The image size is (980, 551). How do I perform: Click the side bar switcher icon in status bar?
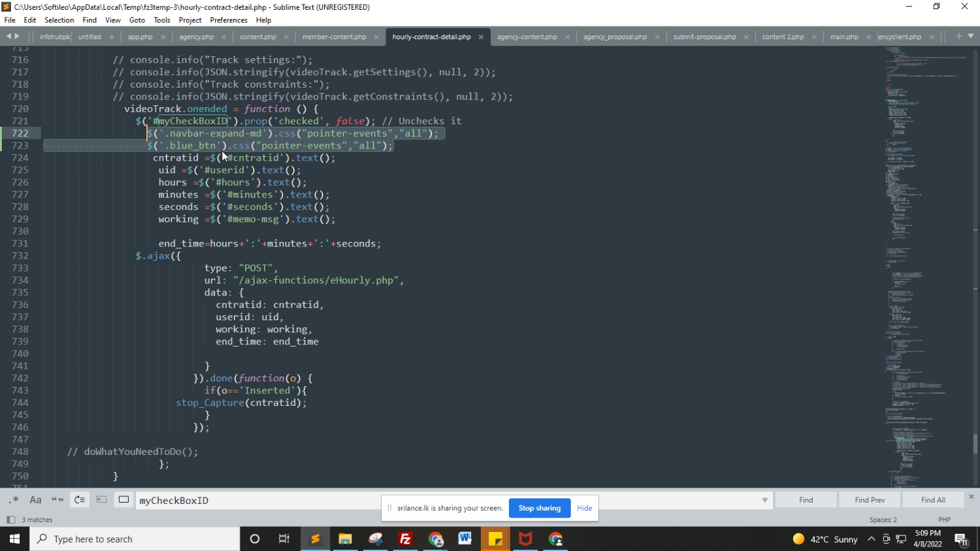point(10,520)
